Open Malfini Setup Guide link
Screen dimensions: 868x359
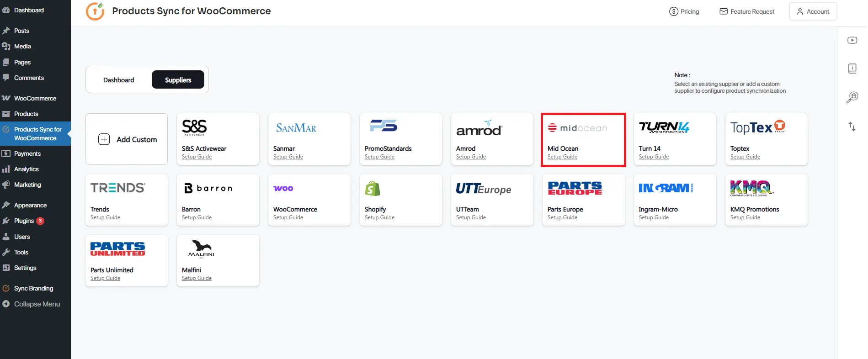[x=197, y=278]
